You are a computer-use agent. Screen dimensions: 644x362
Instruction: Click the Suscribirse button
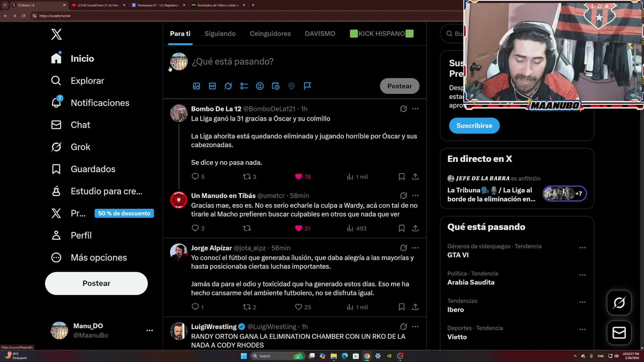[x=474, y=126]
